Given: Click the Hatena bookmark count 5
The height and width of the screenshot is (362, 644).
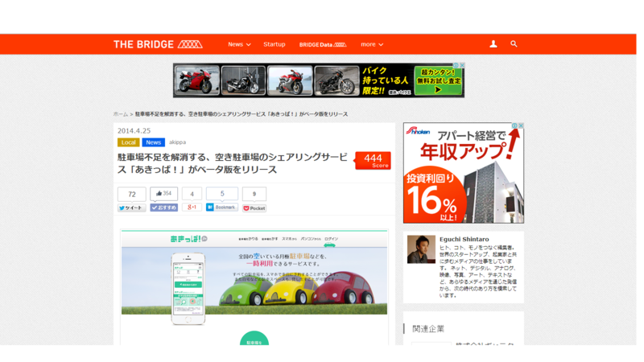Looking at the screenshot, I should click(x=222, y=193).
